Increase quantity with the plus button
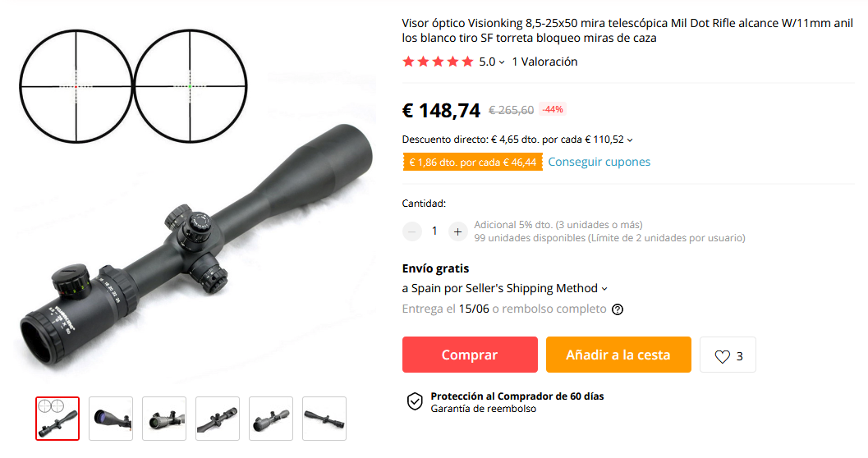This screenshot has width=868, height=458. (457, 231)
